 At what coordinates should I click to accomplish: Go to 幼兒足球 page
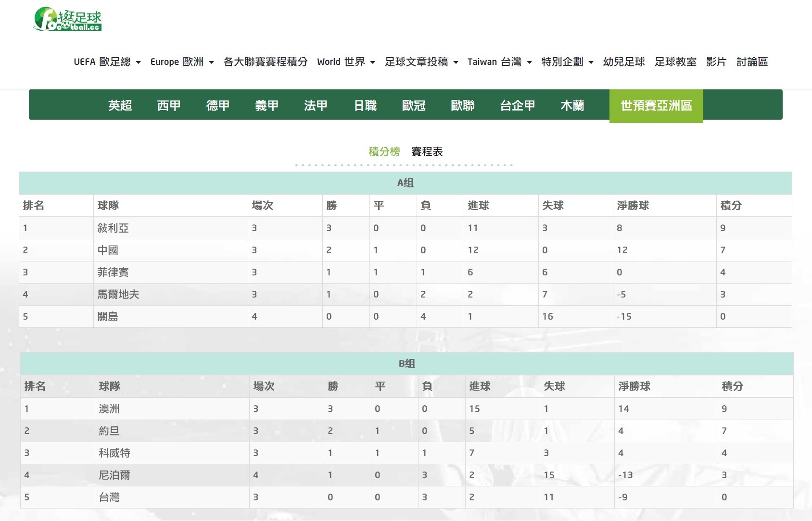624,62
